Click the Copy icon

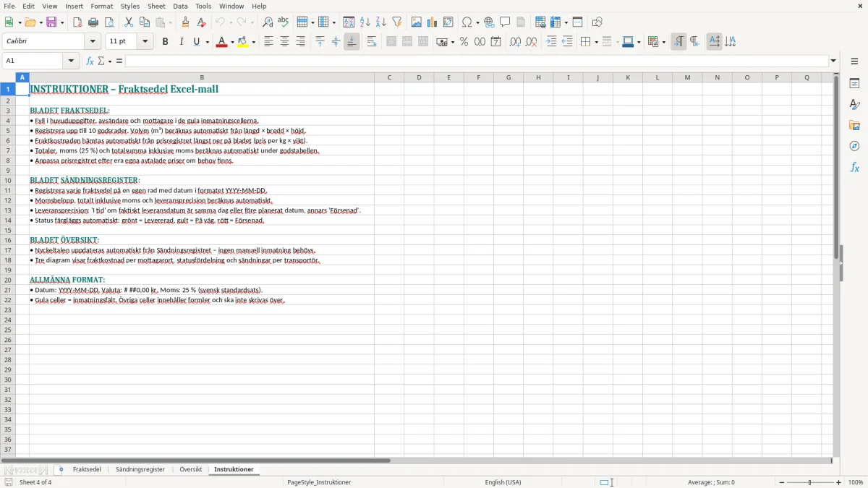(145, 22)
